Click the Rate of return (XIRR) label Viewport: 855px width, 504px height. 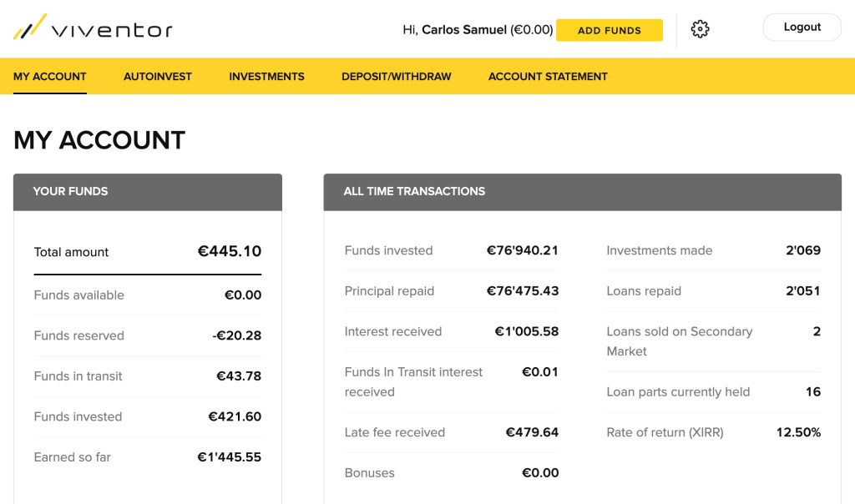coord(665,432)
